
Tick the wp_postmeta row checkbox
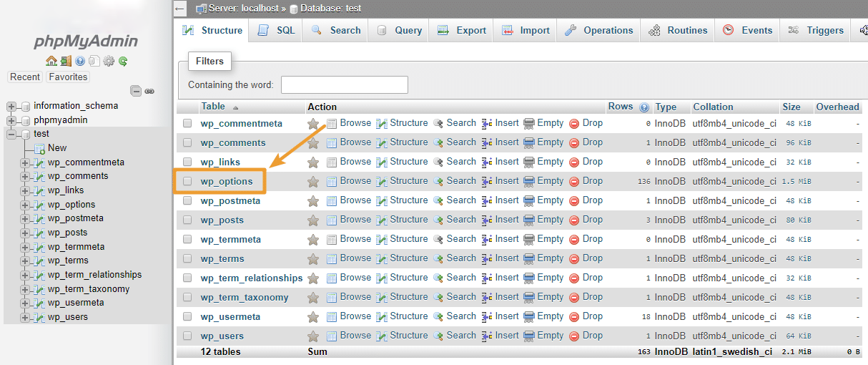coord(187,200)
